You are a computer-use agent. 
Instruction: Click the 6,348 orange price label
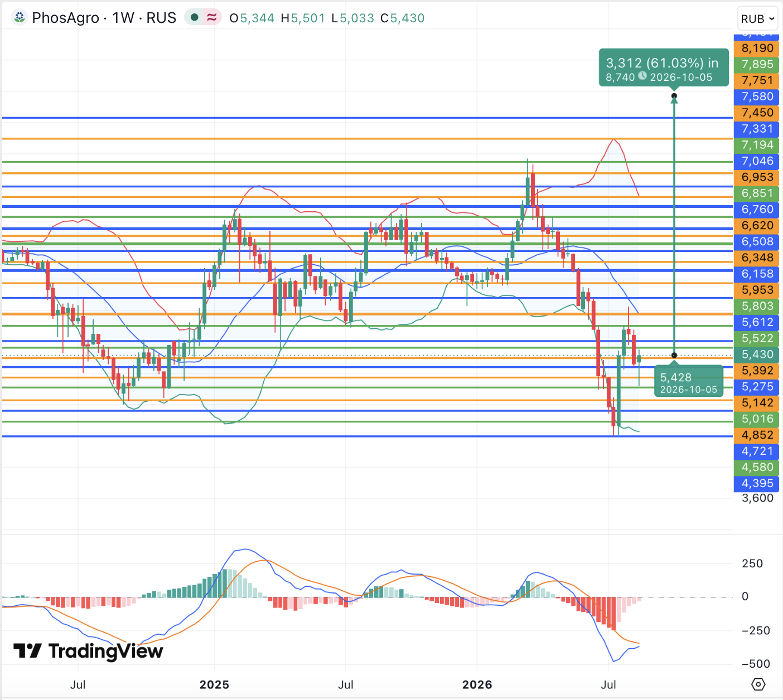click(x=757, y=259)
